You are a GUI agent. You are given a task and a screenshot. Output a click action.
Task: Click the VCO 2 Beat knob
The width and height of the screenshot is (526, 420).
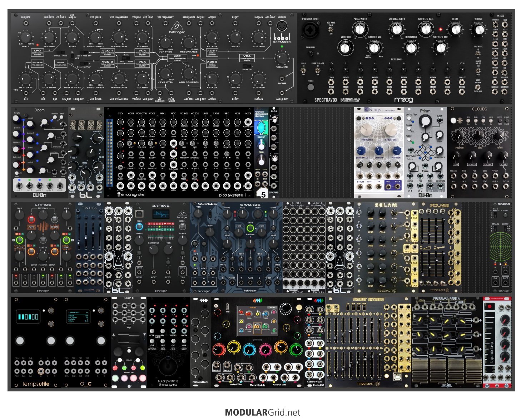point(73,79)
